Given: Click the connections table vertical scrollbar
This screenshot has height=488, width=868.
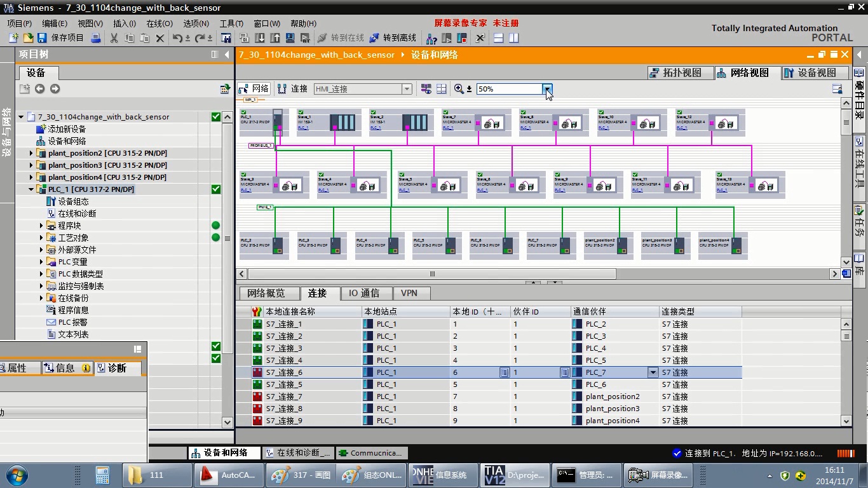Looking at the screenshot, I should pyautogui.click(x=846, y=372).
